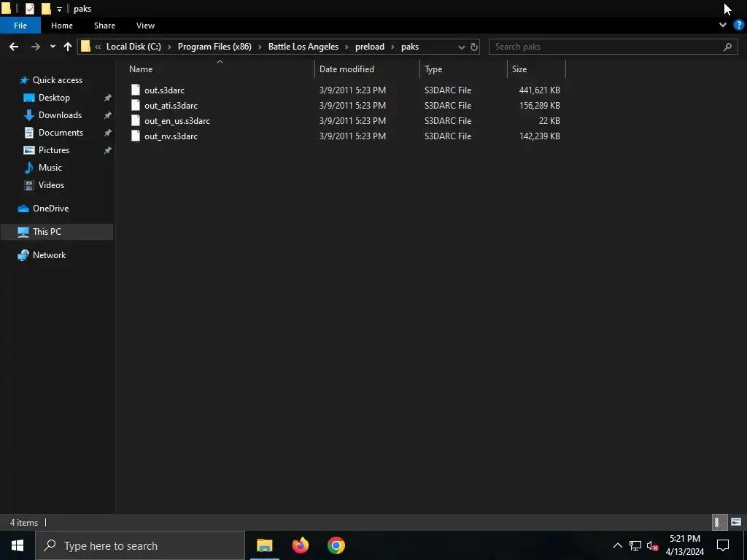This screenshot has height=560, width=747.
Task: Go back using the Back arrow
Action: [14, 47]
